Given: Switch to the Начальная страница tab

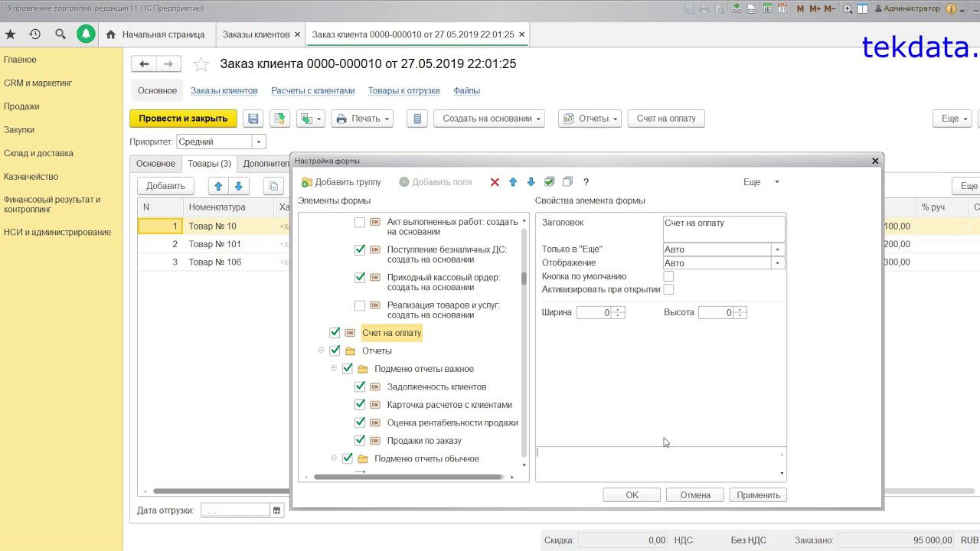Looking at the screenshot, I should point(155,34).
